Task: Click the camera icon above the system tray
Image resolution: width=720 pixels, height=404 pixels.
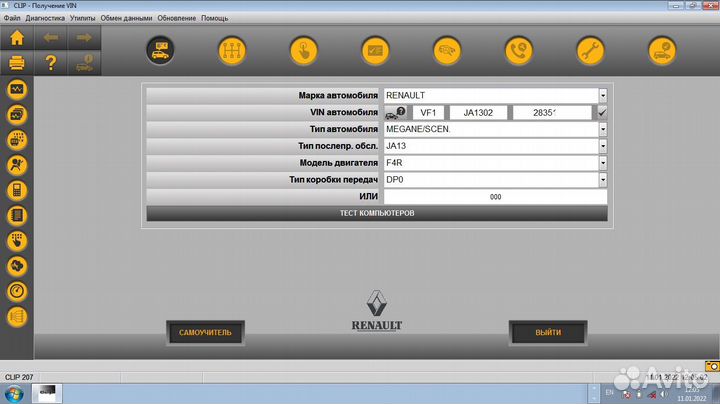Action: (x=712, y=366)
